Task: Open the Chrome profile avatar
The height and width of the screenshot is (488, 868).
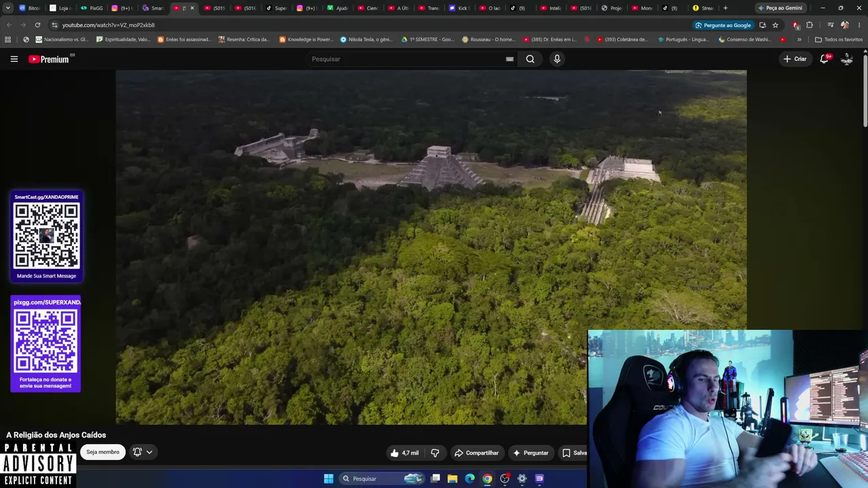Action: tap(845, 25)
